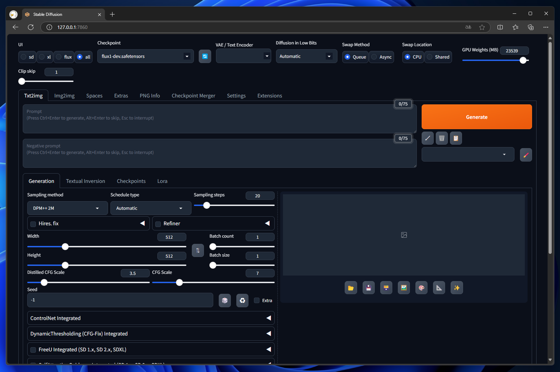Randomize seed with the dice icon
The width and height of the screenshot is (560, 372).
pos(225,300)
